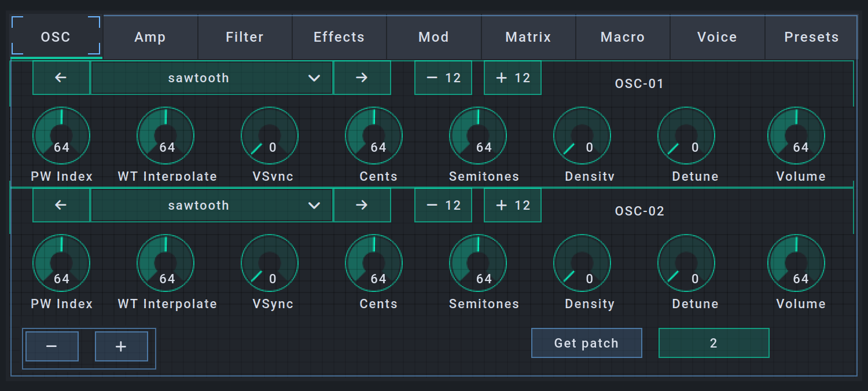This screenshot has height=391, width=868.
Task: Click the Get patch button
Action: point(586,343)
